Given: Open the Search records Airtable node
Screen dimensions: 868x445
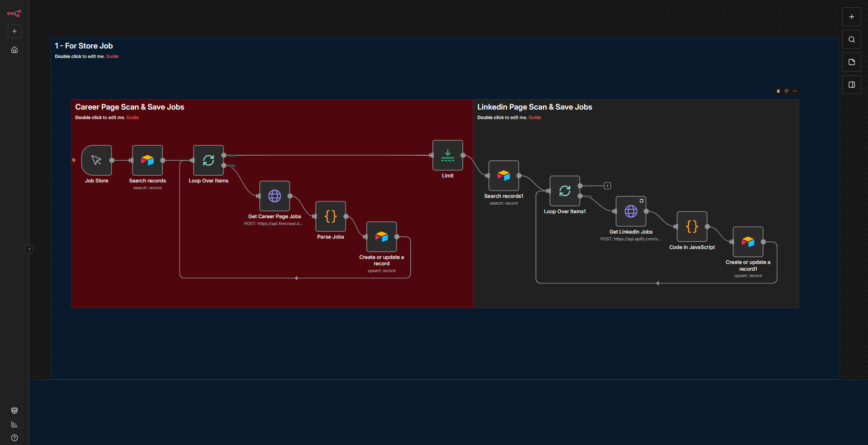Looking at the screenshot, I should pos(147,160).
